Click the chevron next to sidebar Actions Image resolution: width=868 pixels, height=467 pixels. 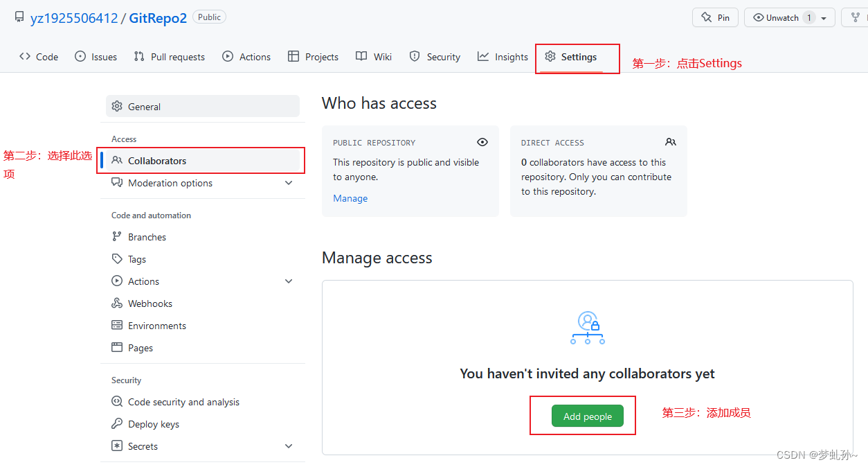pyautogui.click(x=289, y=281)
